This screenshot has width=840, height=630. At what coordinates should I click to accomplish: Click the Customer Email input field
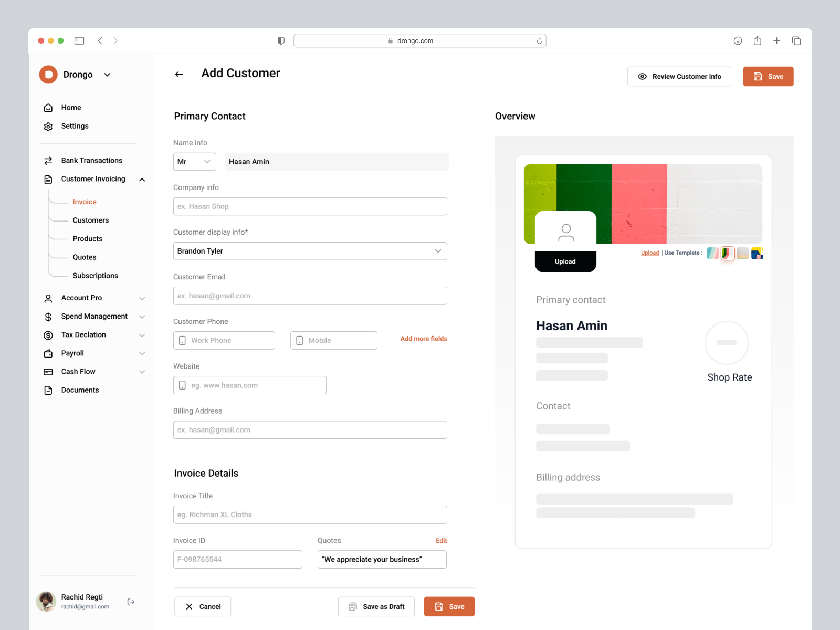click(x=310, y=296)
